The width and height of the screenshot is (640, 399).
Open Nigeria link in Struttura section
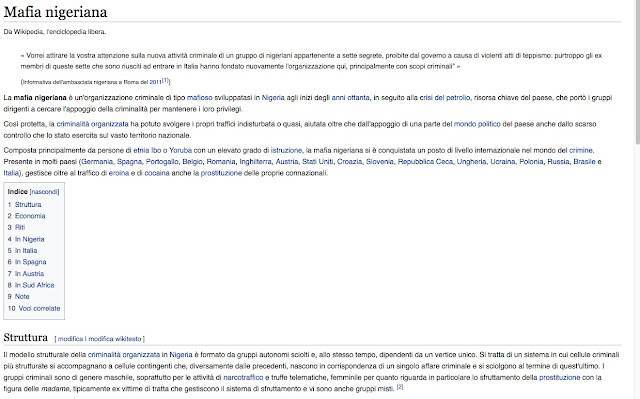(181, 355)
